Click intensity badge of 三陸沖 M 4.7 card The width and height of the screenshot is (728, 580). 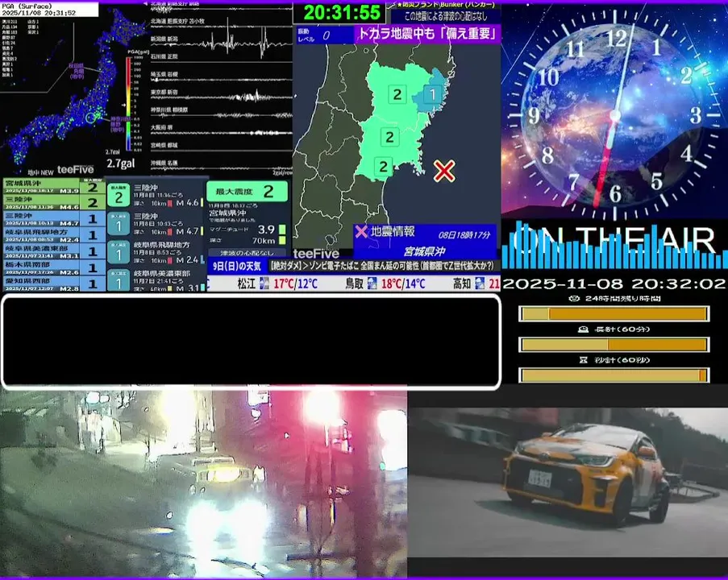tap(119, 225)
